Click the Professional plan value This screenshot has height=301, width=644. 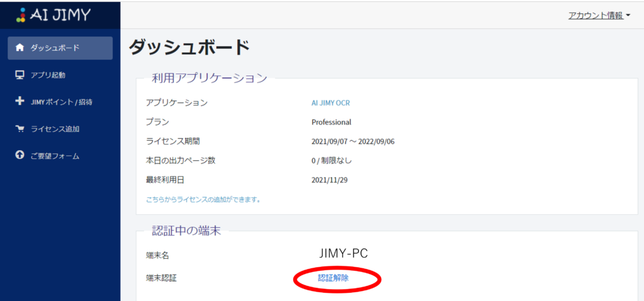pyautogui.click(x=331, y=123)
